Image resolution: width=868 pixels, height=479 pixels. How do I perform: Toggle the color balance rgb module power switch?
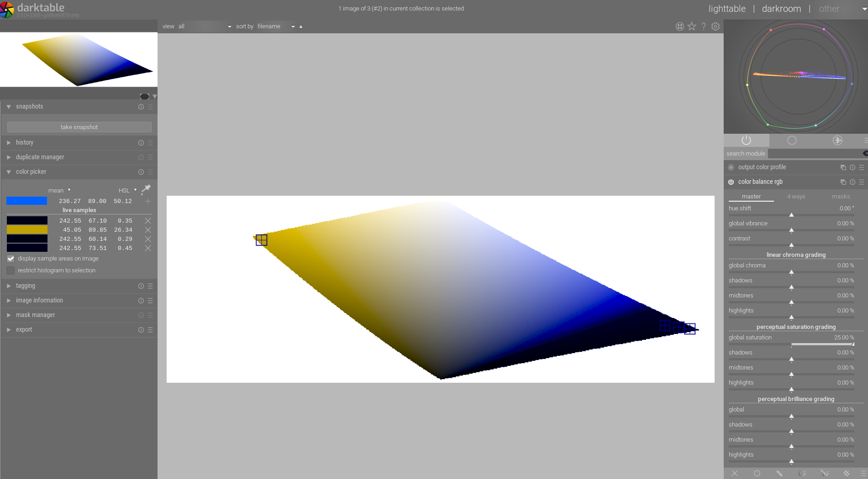[731, 182]
